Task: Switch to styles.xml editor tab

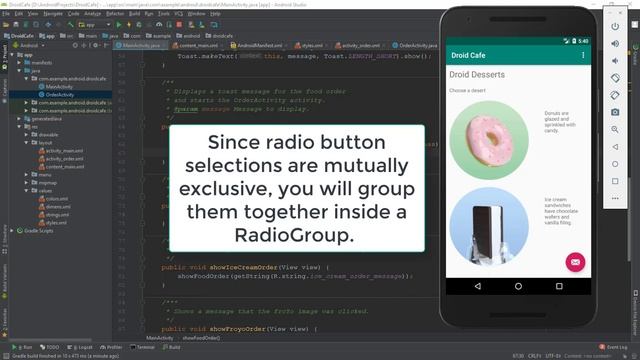Action: [x=311, y=45]
